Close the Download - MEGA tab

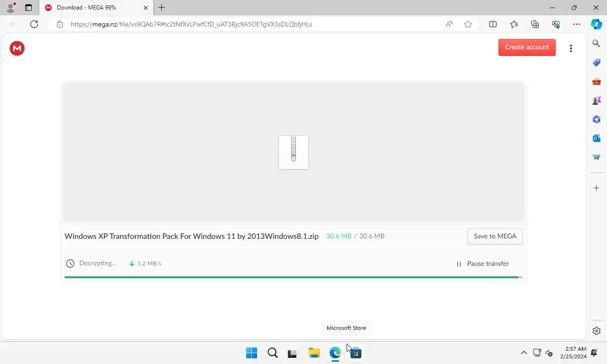(146, 8)
